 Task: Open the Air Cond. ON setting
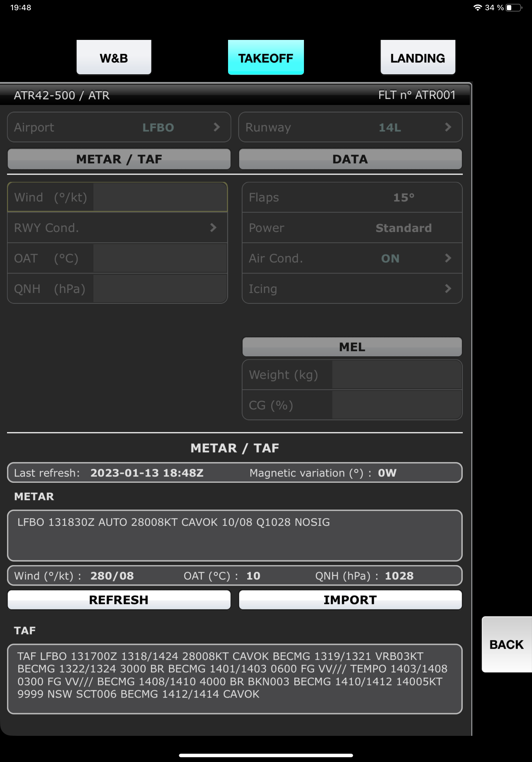tap(352, 258)
